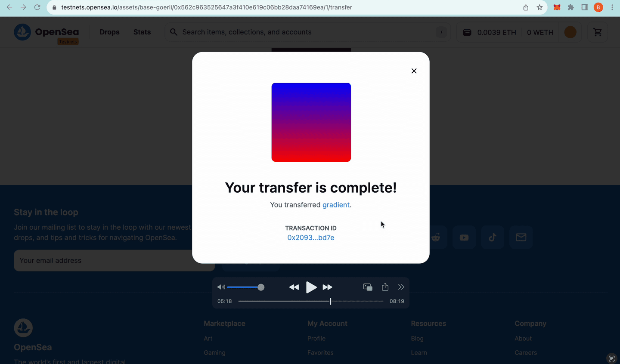Image resolution: width=620 pixels, height=364 pixels.
Task: Open the gradient item link
Action: coord(336,205)
